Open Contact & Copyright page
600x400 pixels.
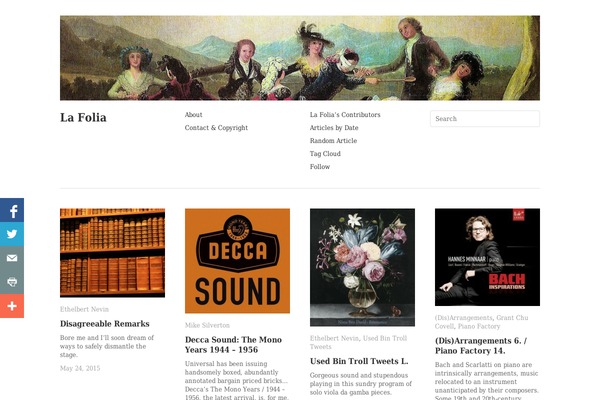coord(216,128)
